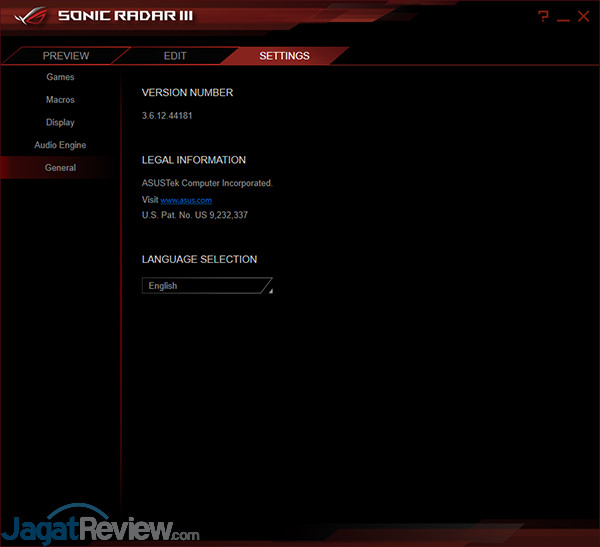Open the Audio Engine settings section
The image size is (600, 547).
60,145
